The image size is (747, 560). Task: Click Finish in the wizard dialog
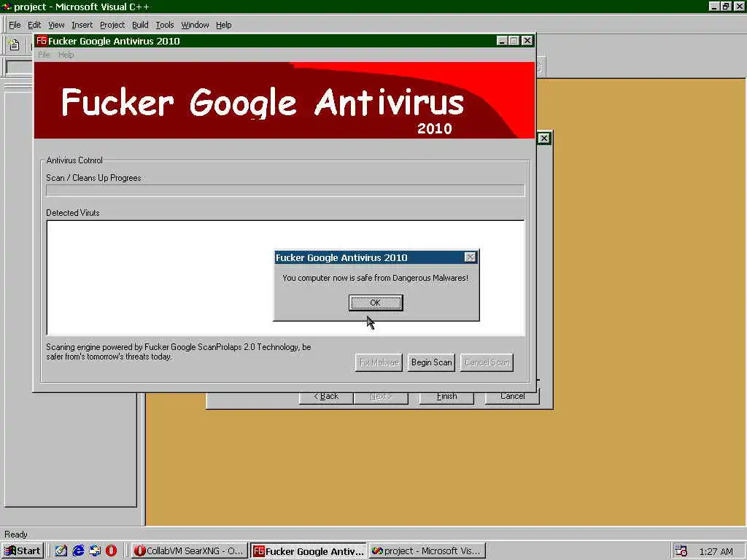tap(446, 397)
